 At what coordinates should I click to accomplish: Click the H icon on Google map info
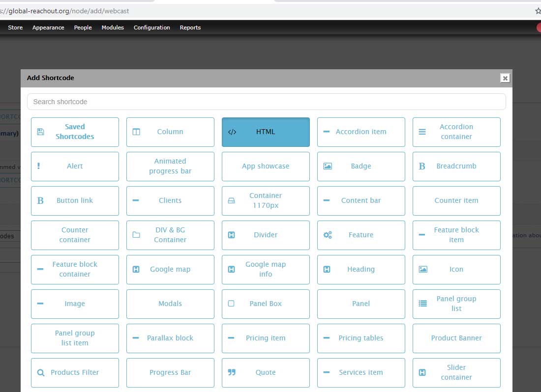pyautogui.click(x=232, y=269)
